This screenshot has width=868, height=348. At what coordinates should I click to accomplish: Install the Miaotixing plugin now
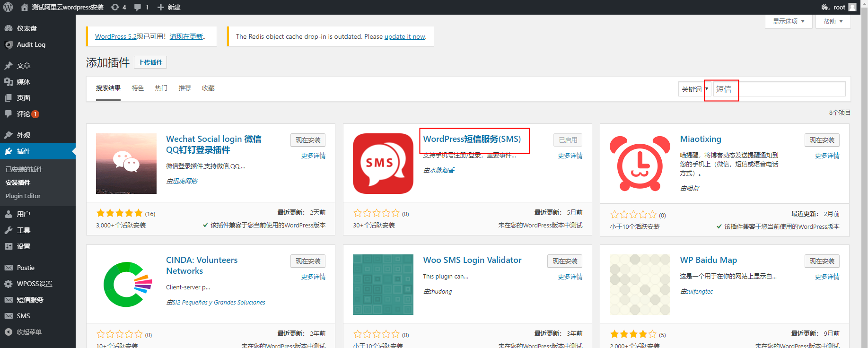[822, 140]
